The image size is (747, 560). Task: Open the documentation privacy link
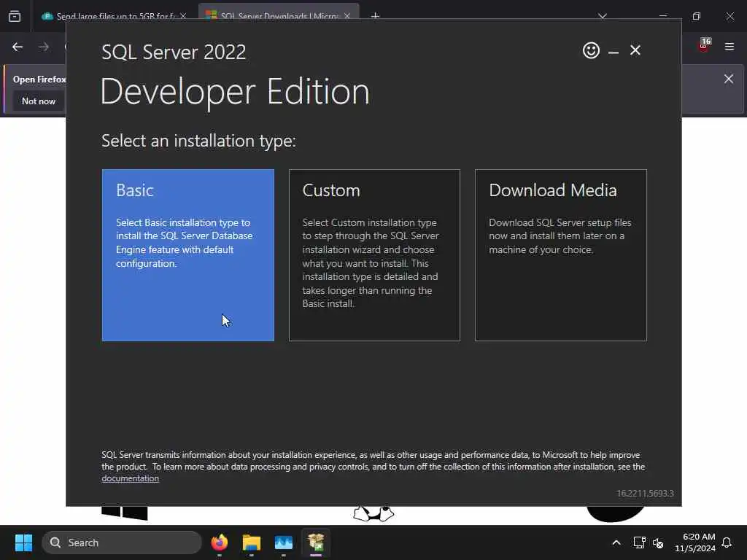130,478
